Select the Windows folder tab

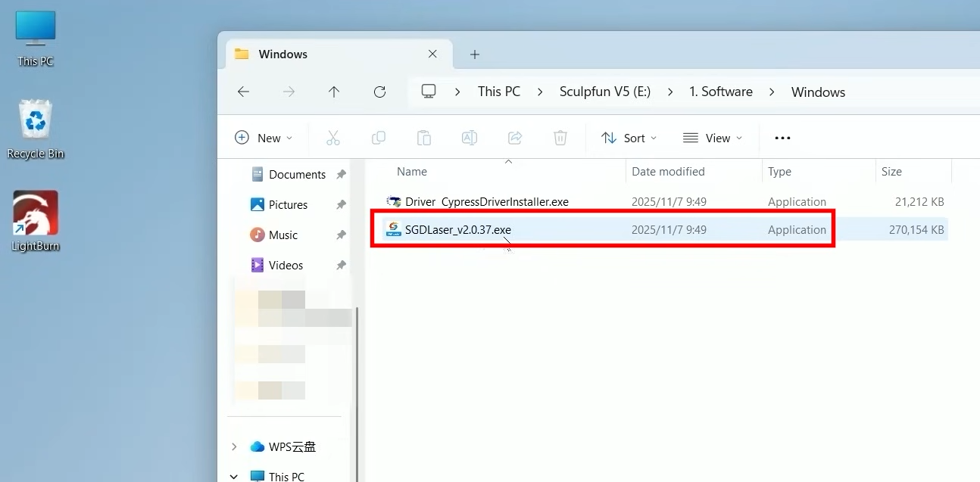point(339,54)
